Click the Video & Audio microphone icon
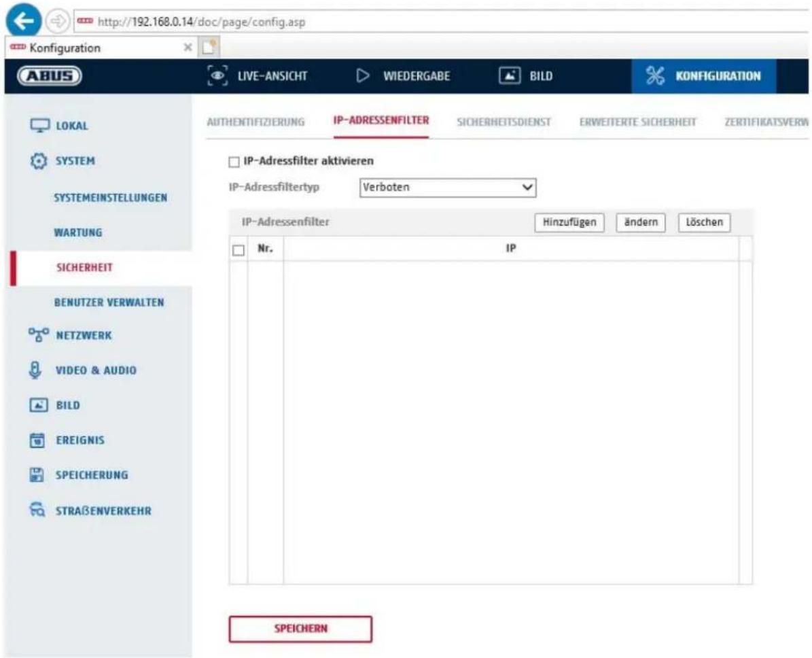 (35, 370)
